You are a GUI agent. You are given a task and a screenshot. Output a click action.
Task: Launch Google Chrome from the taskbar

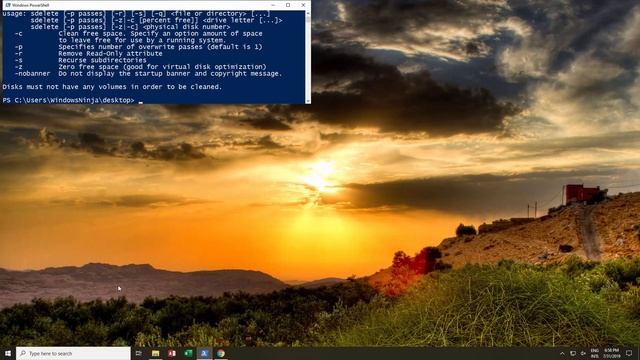(x=221, y=353)
